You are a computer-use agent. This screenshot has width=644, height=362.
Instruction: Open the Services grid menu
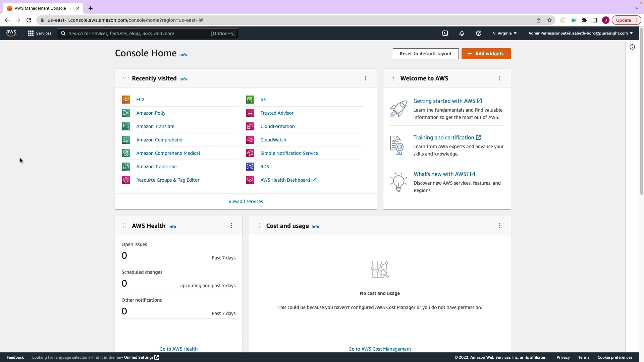pyautogui.click(x=40, y=33)
